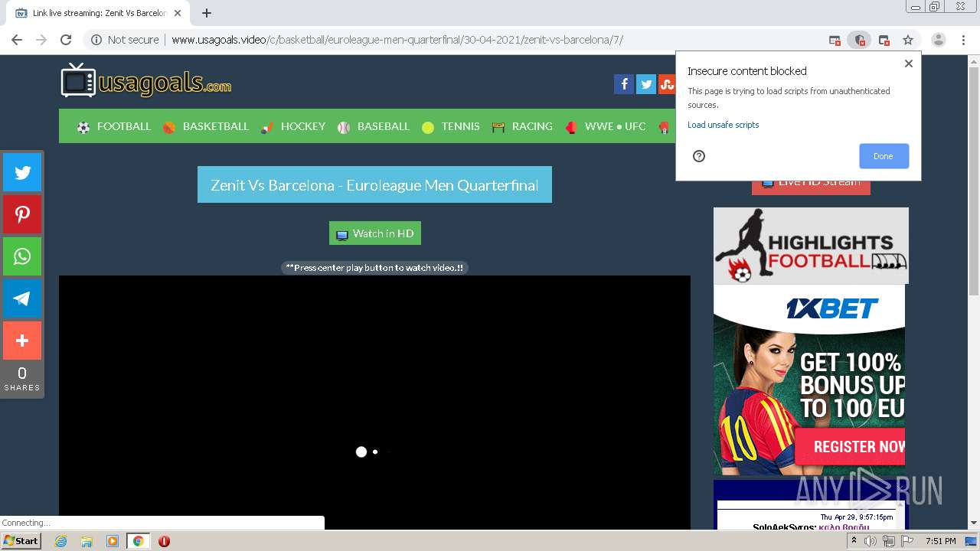Click the Press center play button note
Screen dimensions: 980x551
click(374, 268)
